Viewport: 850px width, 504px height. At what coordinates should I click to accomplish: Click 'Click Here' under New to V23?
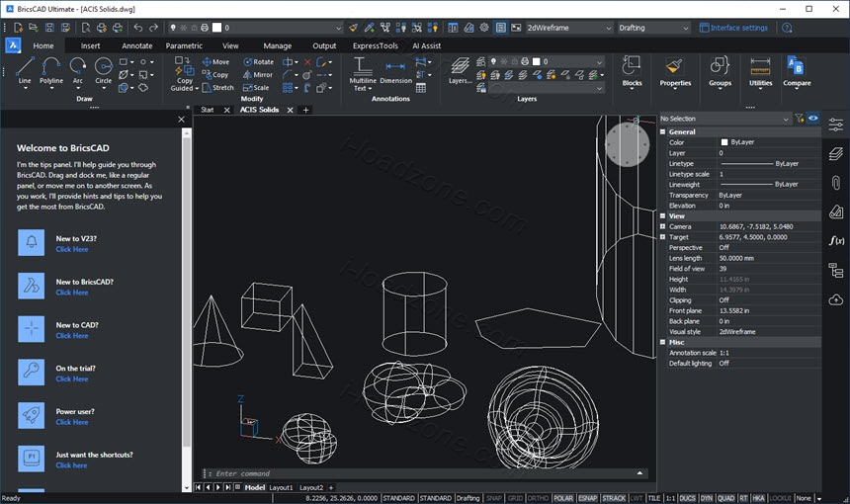click(72, 249)
